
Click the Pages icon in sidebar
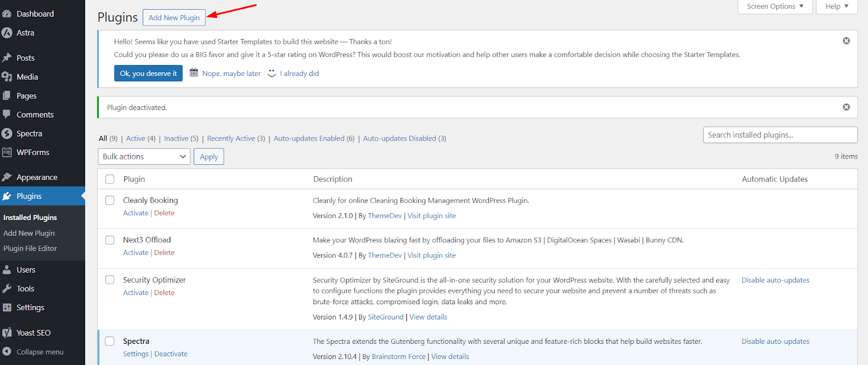coord(7,95)
